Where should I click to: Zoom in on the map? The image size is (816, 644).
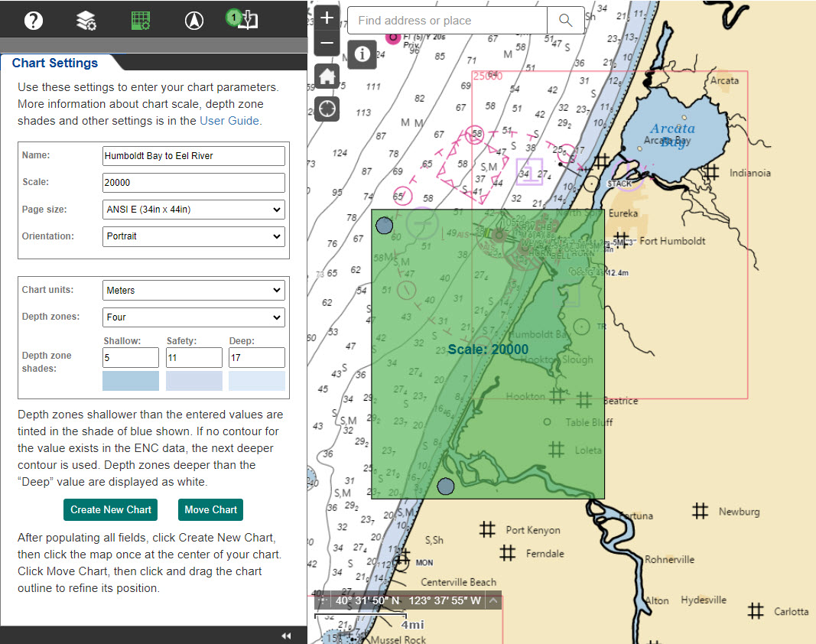[x=327, y=18]
